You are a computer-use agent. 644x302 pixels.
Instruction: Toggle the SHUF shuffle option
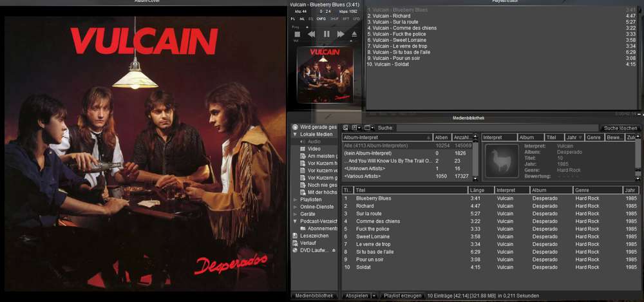[x=335, y=19]
